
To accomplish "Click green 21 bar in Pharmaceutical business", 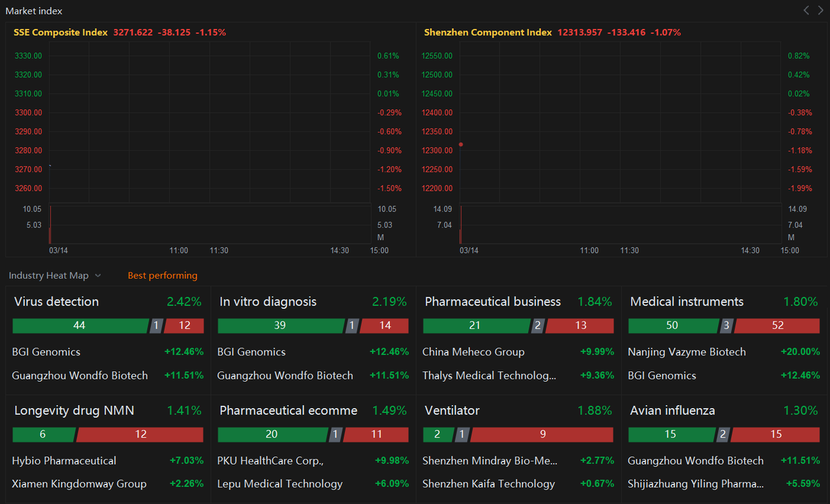I will click(x=475, y=326).
